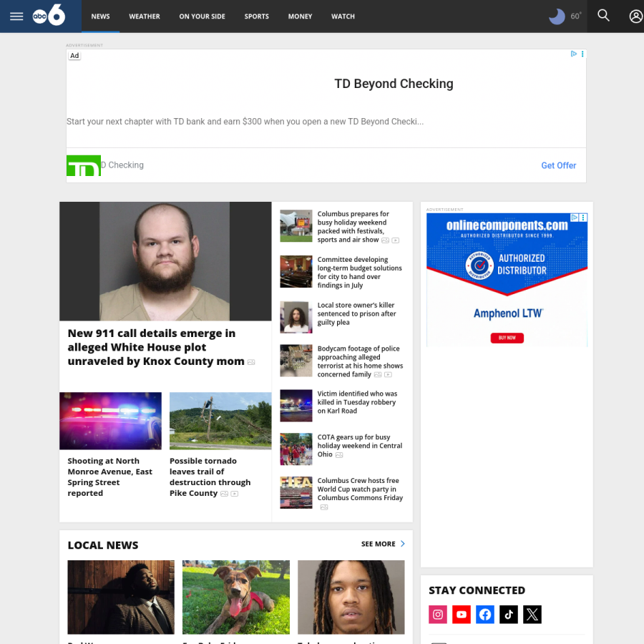Open the user account icon
644x644 pixels.
636,16
